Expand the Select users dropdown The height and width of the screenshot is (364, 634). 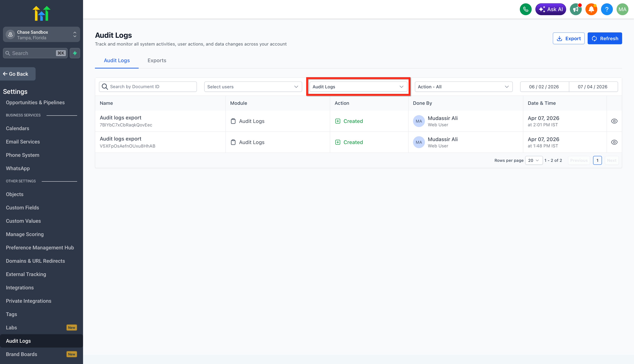(253, 87)
